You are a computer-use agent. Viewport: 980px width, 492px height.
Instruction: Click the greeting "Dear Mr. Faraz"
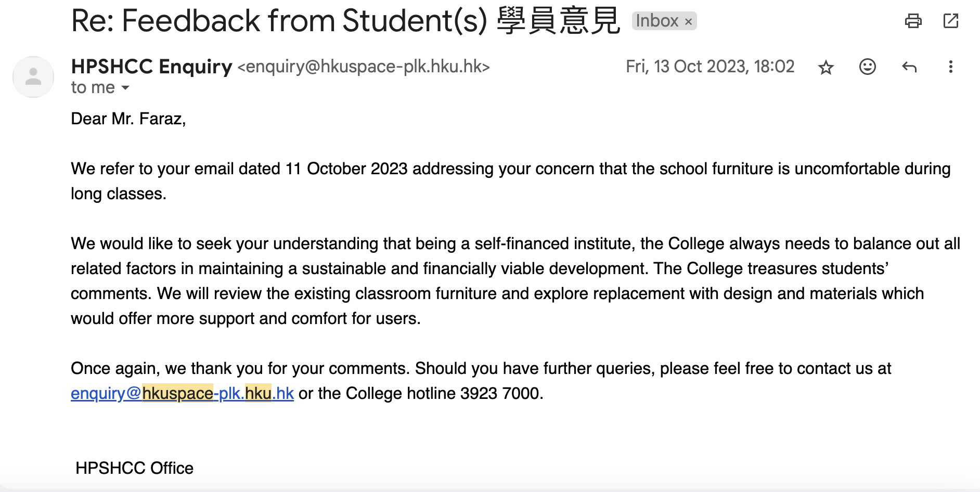[128, 119]
